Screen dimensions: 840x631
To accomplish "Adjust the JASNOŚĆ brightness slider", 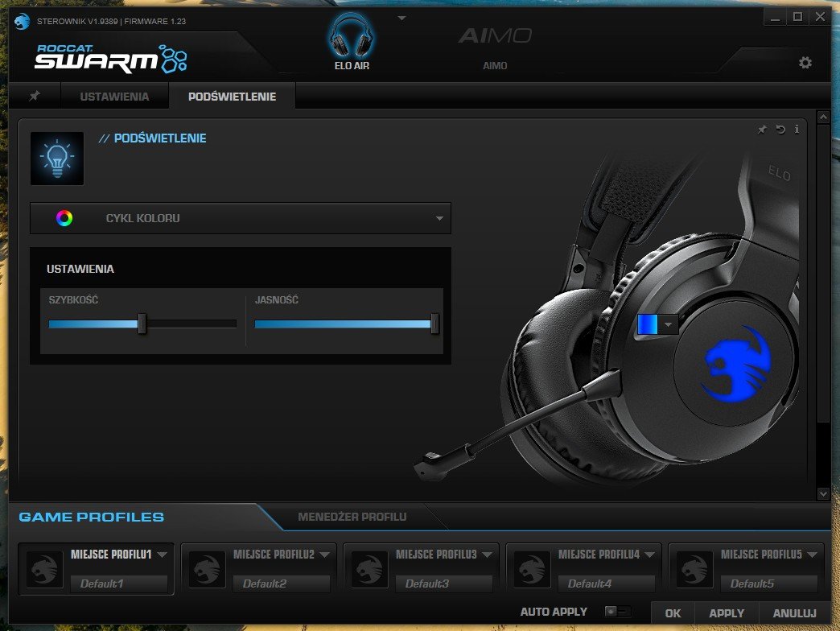I will pyautogui.click(x=434, y=324).
